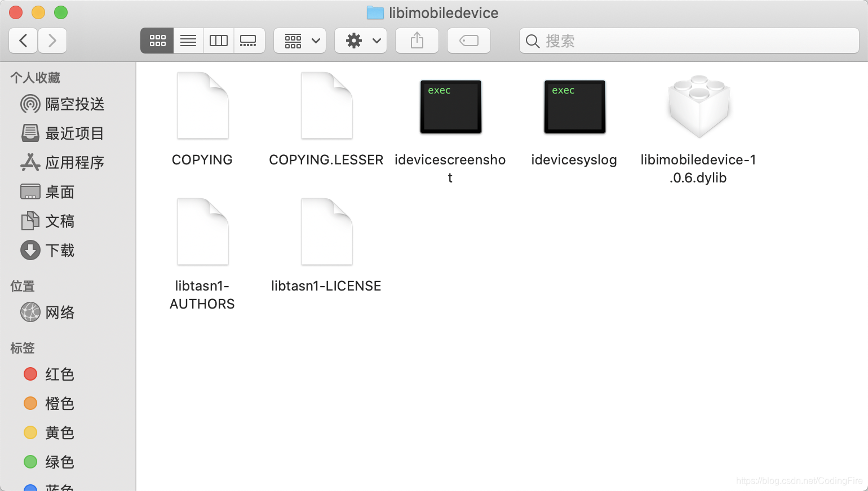Viewport: 868px width, 491px height.
Task: Select the COPYING.LESSER file icon
Action: [327, 106]
